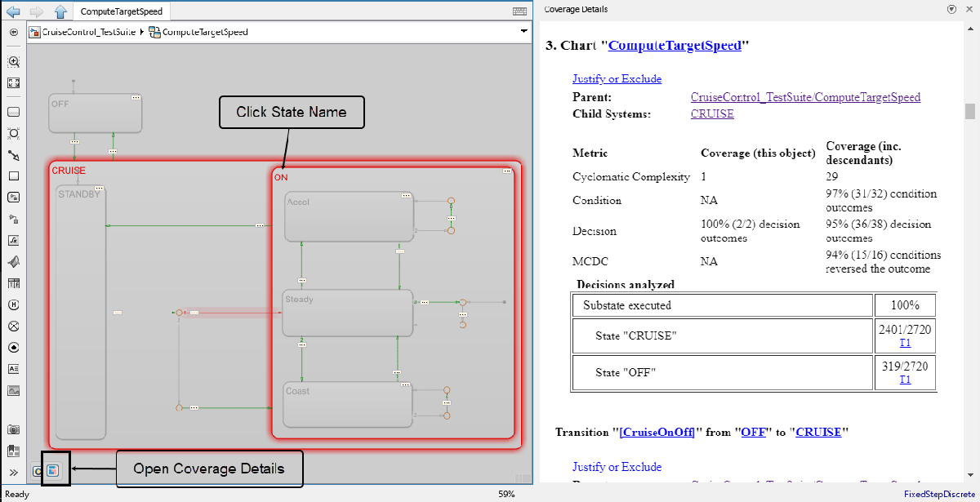980x502 pixels.
Task: Click CRUISE link in transition heading
Action: (818, 432)
